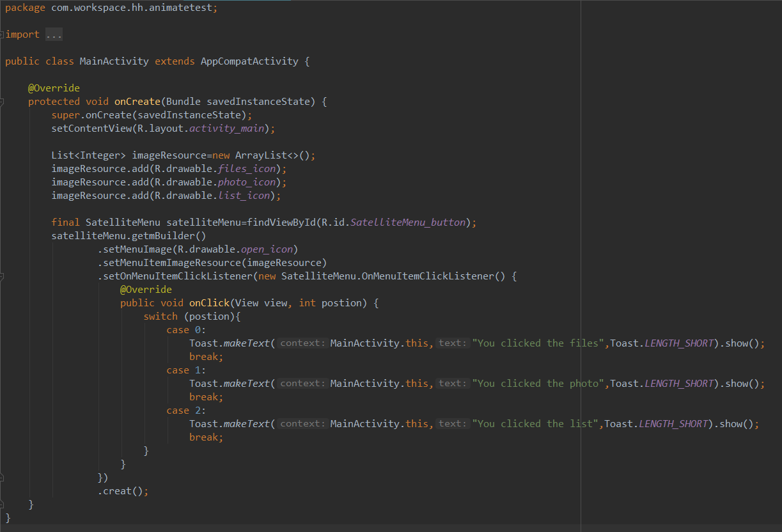The height and width of the screenshot is (532, 782).
Task: Click the ArrayList constructor
Action: point(261,155)
